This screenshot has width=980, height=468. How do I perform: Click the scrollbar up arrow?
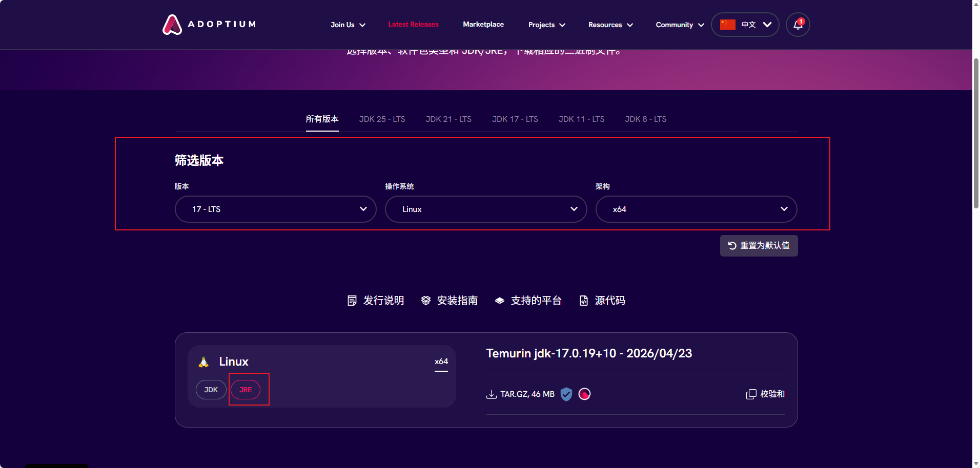pyautogui.click(x=976, y=4)
